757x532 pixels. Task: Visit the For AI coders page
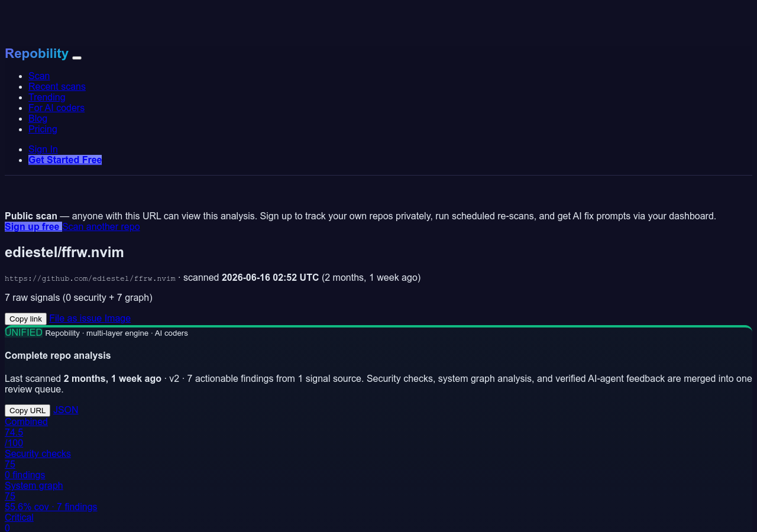(56, 108)
